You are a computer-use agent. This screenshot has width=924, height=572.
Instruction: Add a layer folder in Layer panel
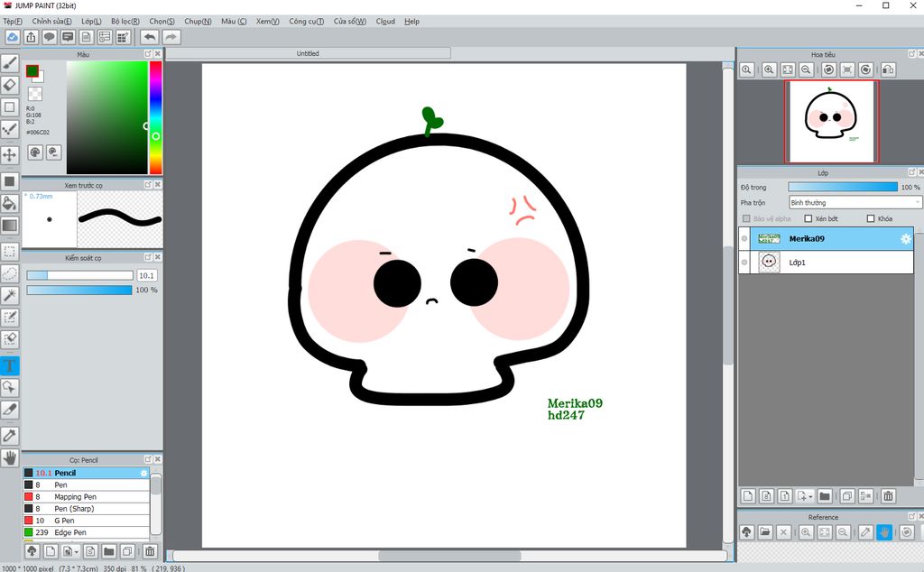tap(825, 496)
